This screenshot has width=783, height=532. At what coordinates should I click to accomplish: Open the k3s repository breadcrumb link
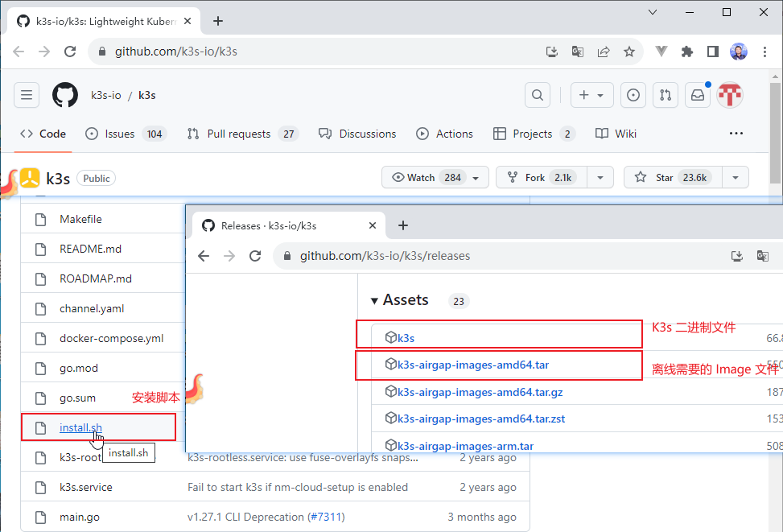(x=146, y=95)
